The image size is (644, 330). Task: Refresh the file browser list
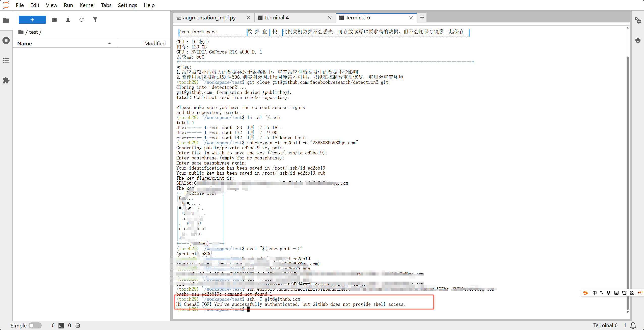pyautogui.click(x=82, y=20)
